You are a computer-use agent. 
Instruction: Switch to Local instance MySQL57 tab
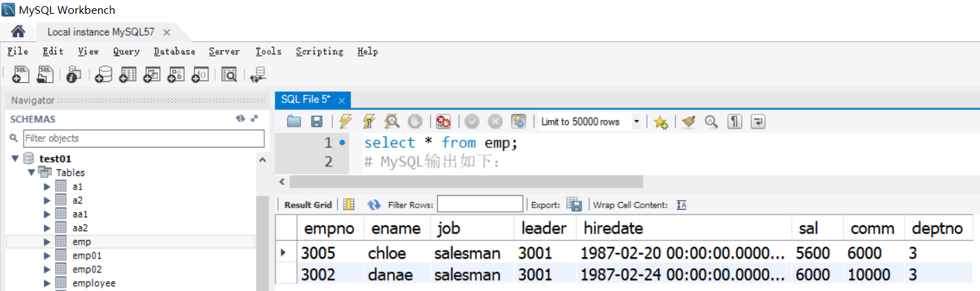101,32
